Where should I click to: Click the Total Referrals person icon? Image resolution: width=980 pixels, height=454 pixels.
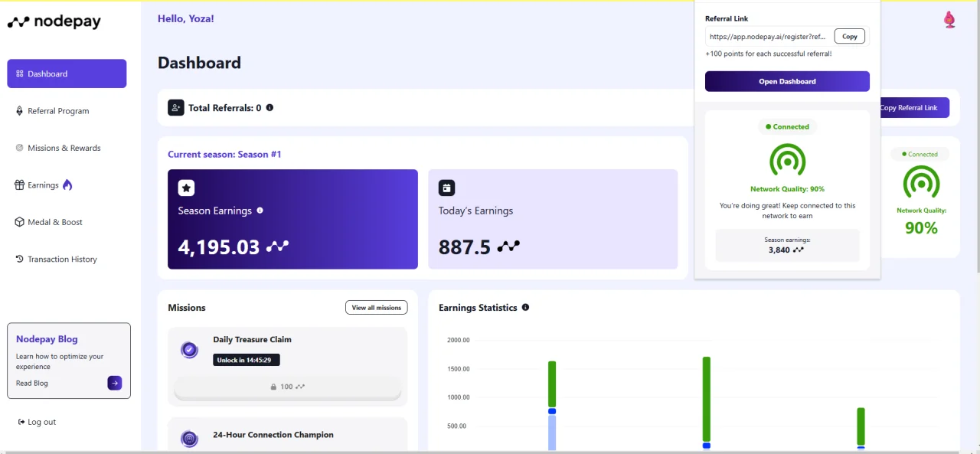click(176, 108)
